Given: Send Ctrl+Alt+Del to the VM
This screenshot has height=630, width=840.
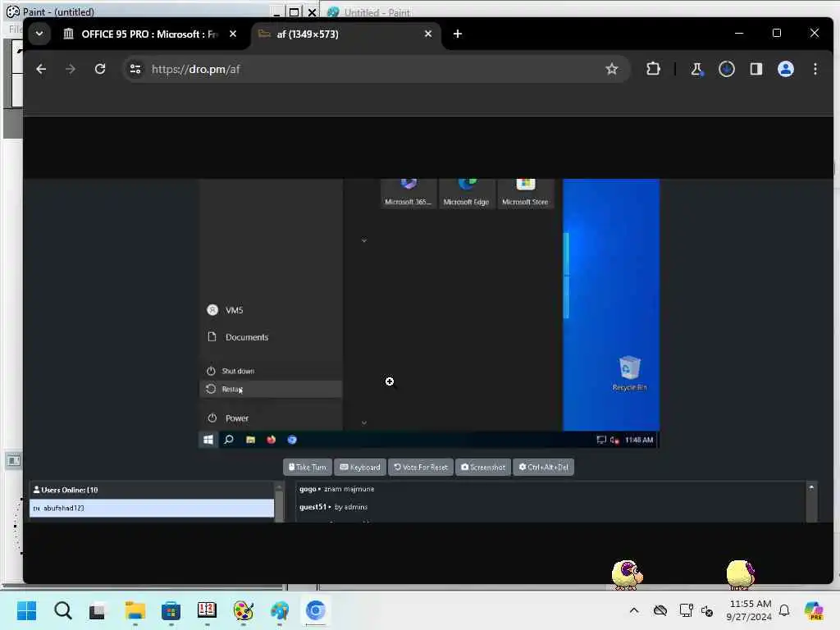Looking at the screenshot, I should point(543,467).
